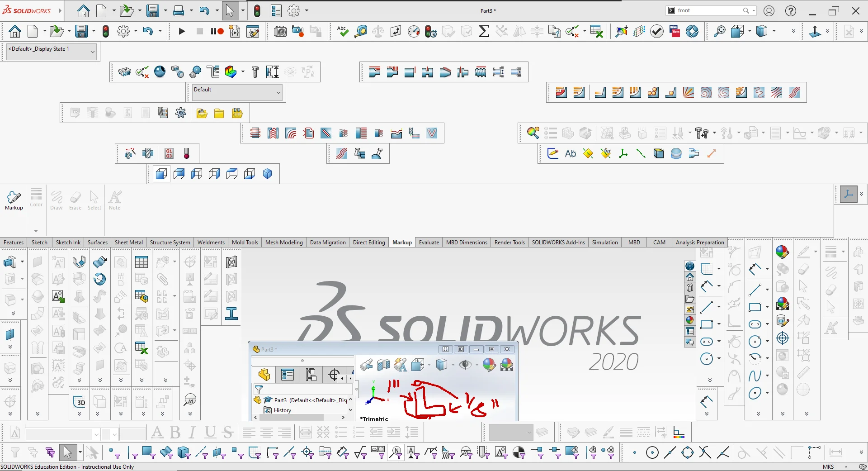Open the Weldments tab

click(x=211, y=243)
